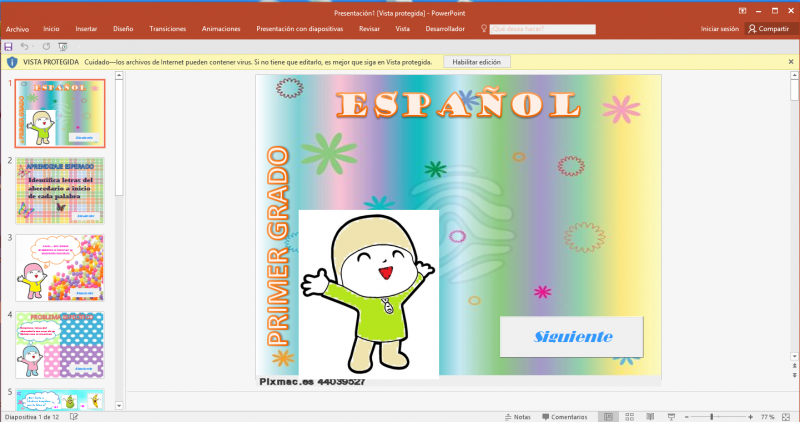Switch to Reading view icon

pyautogui.click(x=650, y=417)
